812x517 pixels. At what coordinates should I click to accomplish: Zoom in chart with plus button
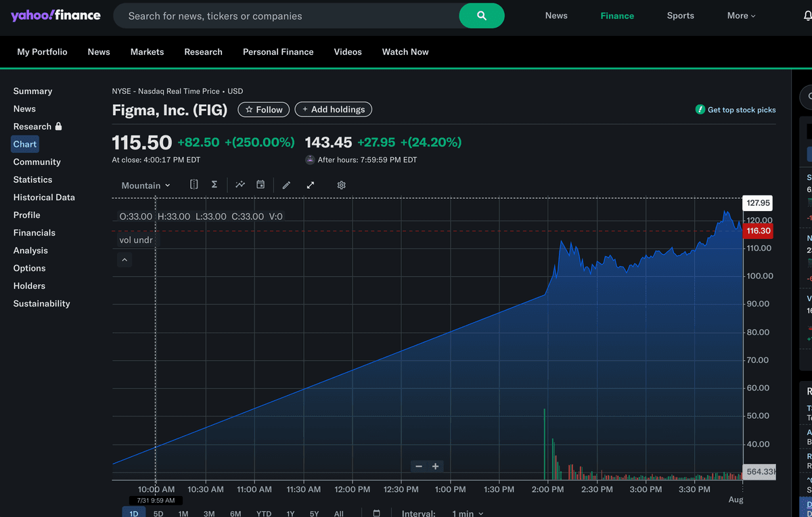(435, 466)
